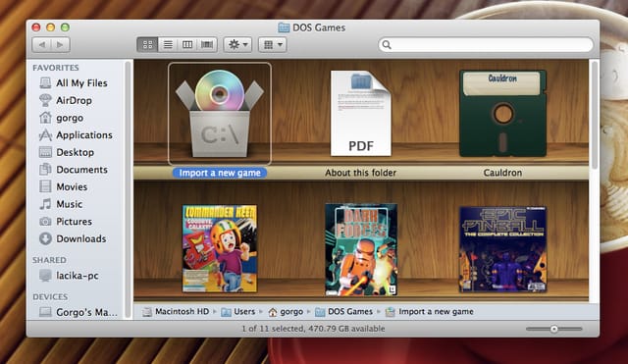The image size is (628, 364).
Task: Click the DOS Games title folder icon
Action: click(284, 27)
